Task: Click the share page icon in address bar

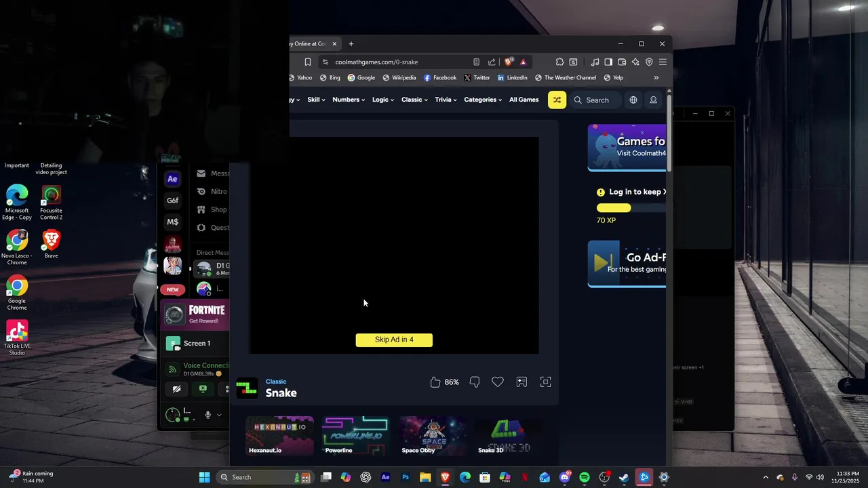Action: coord(492,62)
